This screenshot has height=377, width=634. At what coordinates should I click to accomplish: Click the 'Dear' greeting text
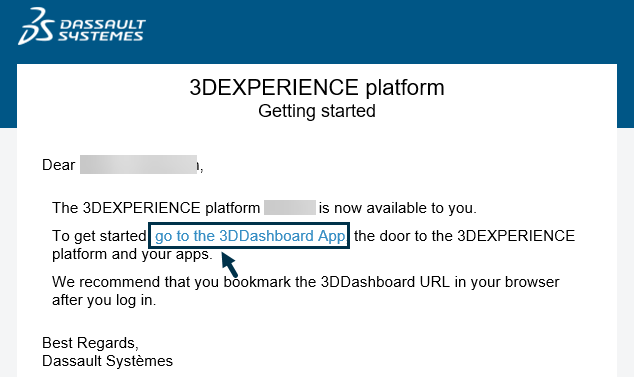59,165
